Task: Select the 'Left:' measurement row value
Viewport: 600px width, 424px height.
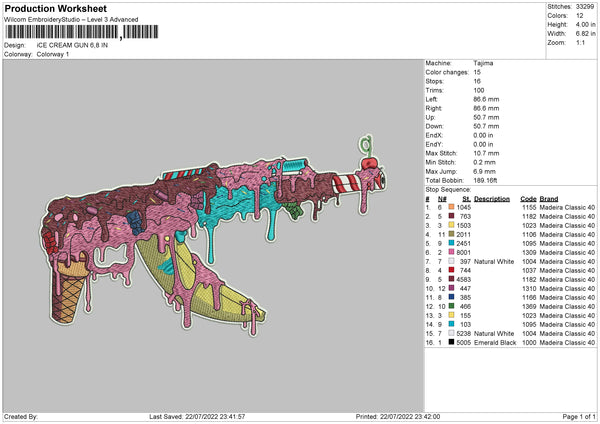Action: coord(486,99)
